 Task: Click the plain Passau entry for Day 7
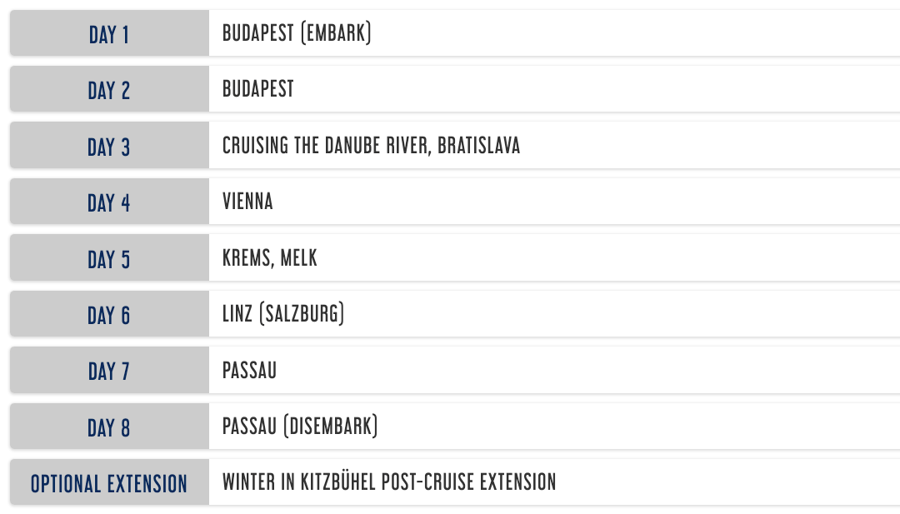pyautogui.click(x=249, y=371)
